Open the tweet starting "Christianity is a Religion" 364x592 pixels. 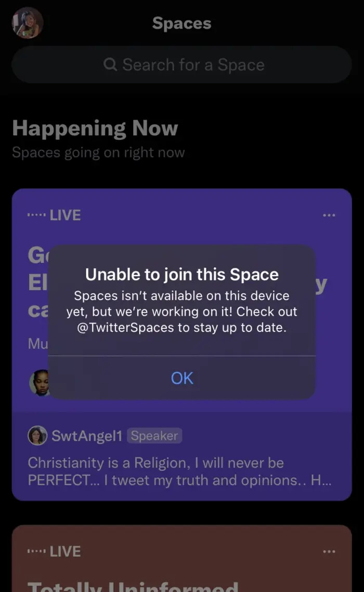point(177,471)
